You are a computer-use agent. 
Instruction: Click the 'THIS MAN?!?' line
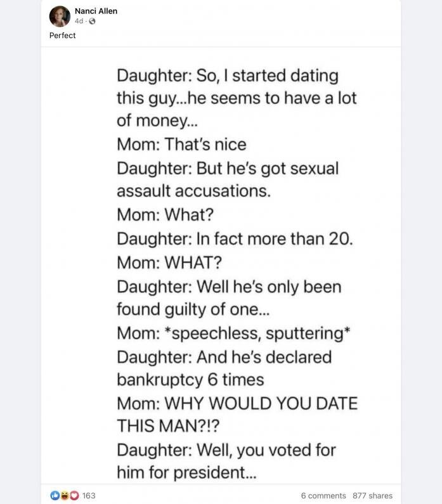168,426
